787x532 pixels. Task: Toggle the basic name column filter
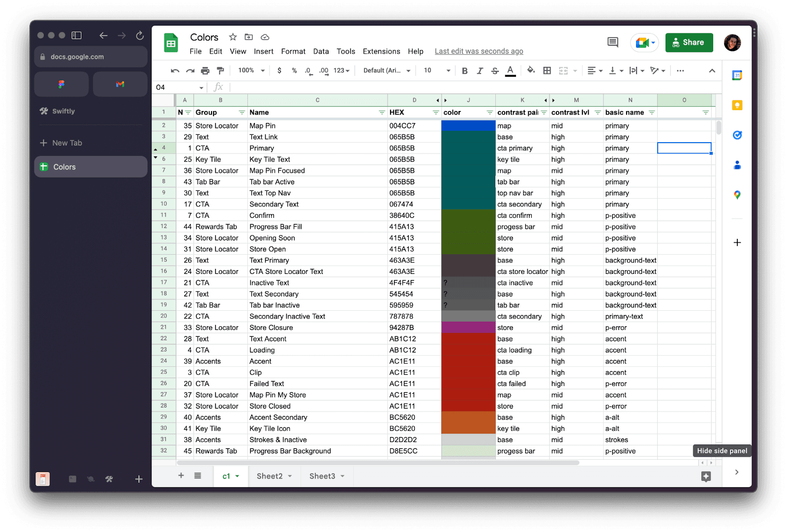pyautogui.click(x=652, y=113)
